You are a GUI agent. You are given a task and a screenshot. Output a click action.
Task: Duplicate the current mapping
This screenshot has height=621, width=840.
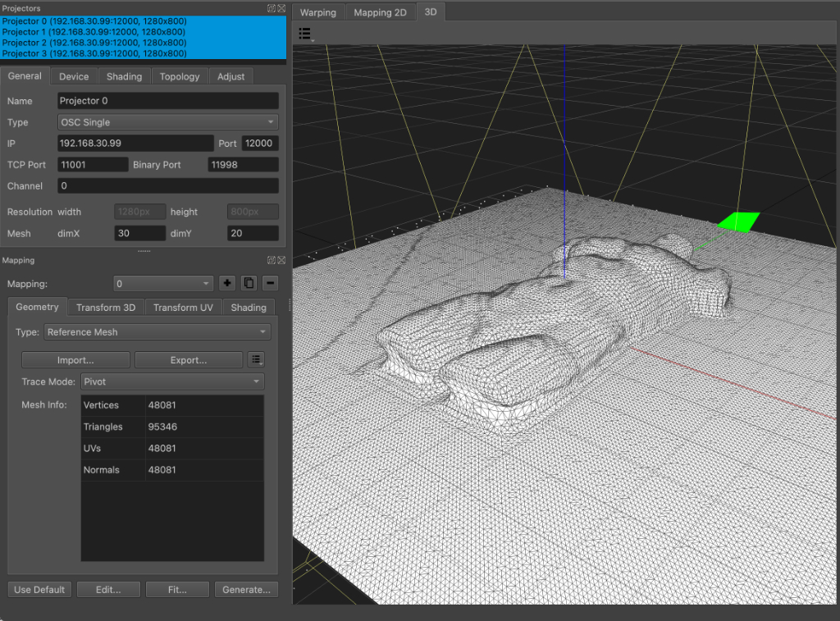pos(249,284)
